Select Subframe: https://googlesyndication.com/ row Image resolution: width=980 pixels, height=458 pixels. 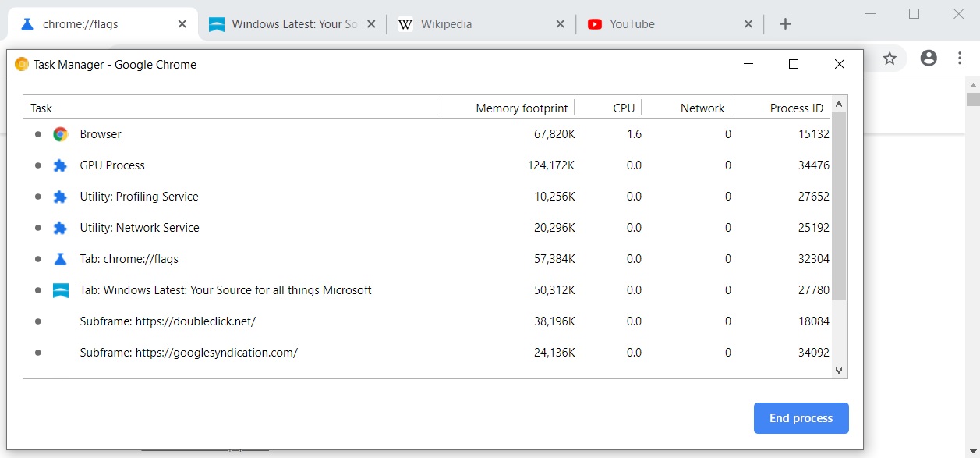tap(427, 353)
